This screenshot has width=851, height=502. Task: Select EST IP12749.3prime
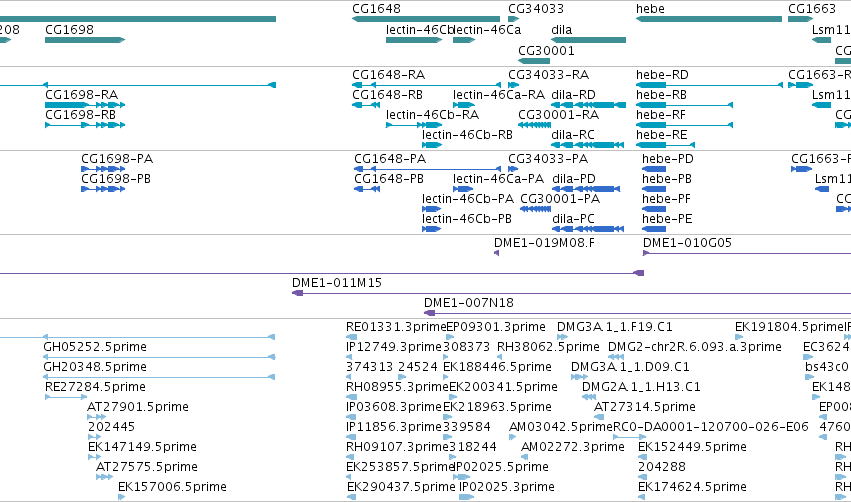[x=349, y=357]
